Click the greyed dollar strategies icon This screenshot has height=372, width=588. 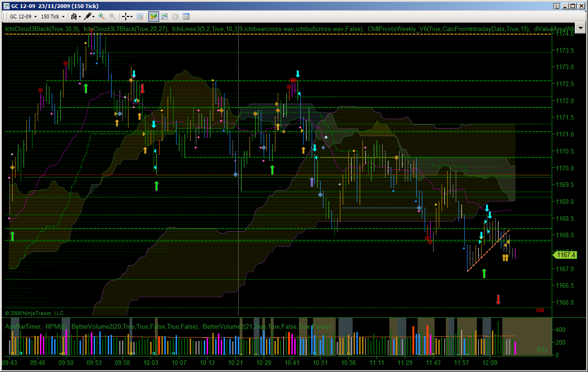click(175, 16)
